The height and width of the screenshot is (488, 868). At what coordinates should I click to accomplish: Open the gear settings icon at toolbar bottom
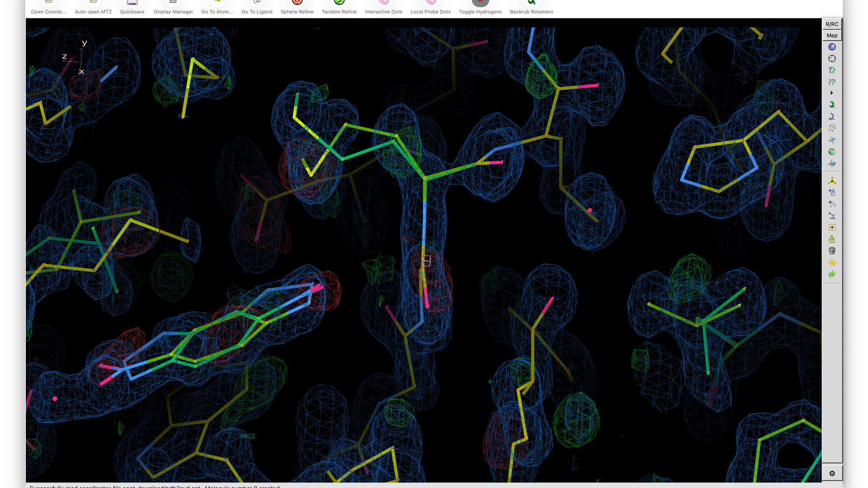click(832, 474)
